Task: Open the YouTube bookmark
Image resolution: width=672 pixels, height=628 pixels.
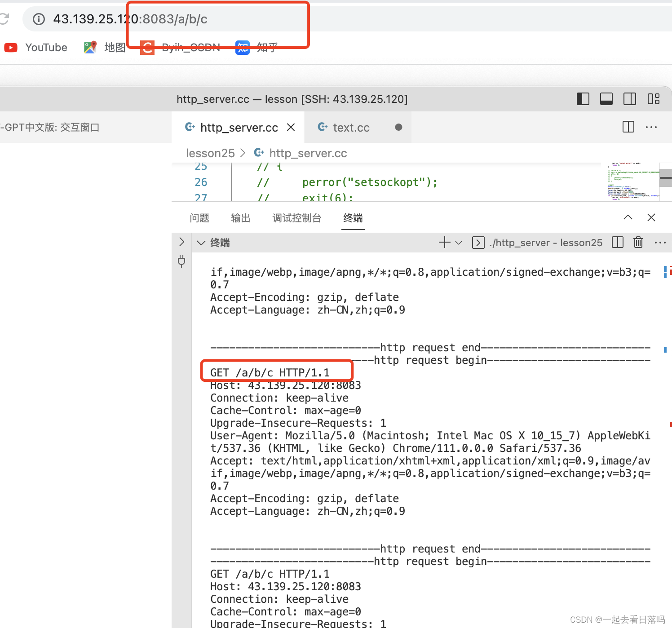Action: (36, 48)
